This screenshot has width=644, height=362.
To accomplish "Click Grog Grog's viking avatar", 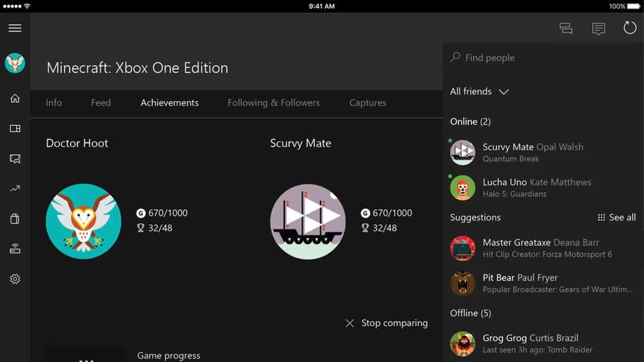I will coord(463,344).
